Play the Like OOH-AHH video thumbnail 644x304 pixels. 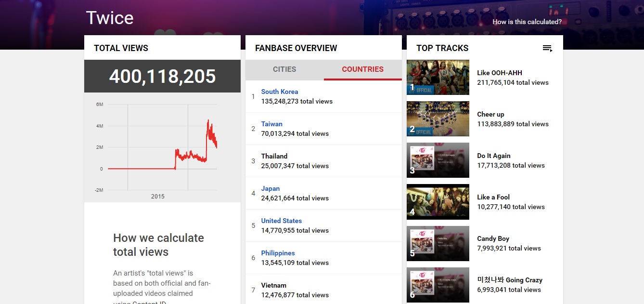tap(438, 77)
